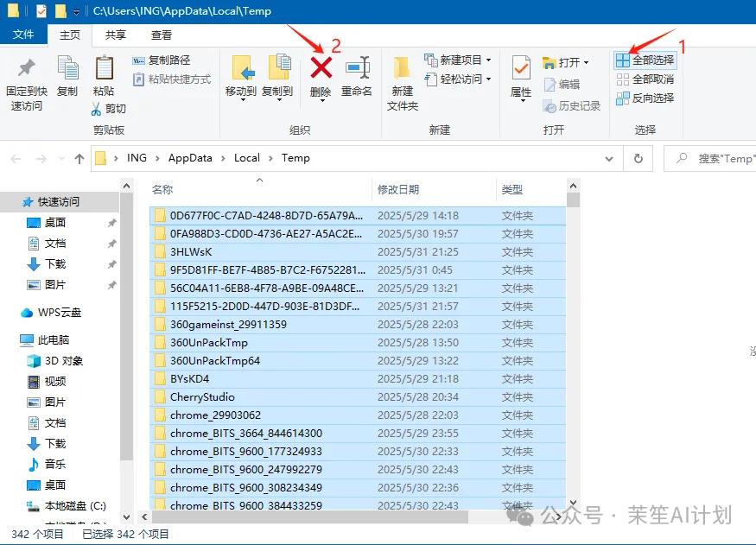Viewport: 756px width, 545px height.
Task: Click the file list horizontal scrollbar
Action: coord(309,516)
